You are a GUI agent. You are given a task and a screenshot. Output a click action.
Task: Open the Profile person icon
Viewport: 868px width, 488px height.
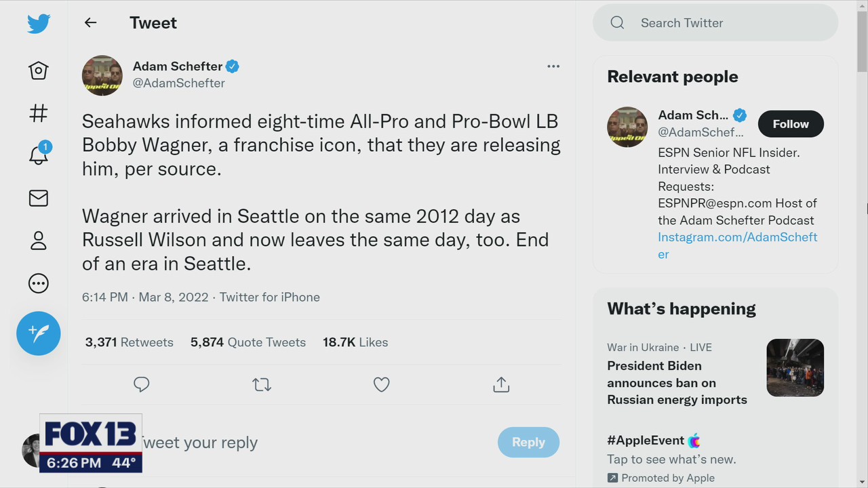[39, 241]
